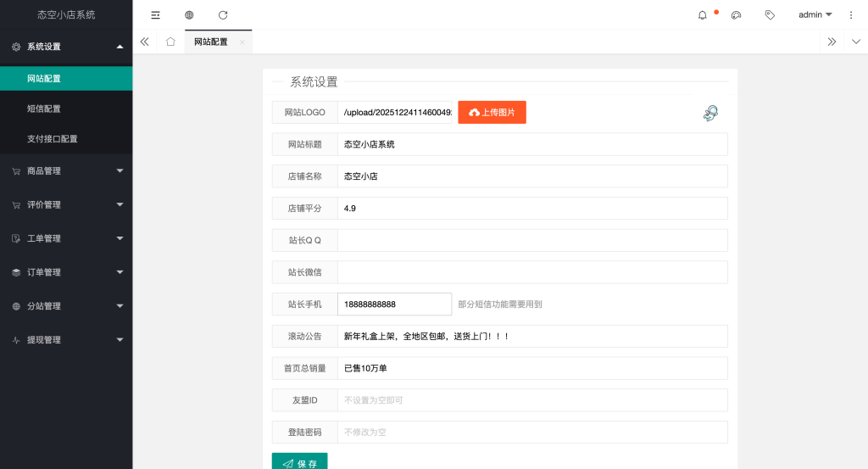
Task: Focus the 友盟ID input field
Action: pyautogui.click(x=532, y=400)
